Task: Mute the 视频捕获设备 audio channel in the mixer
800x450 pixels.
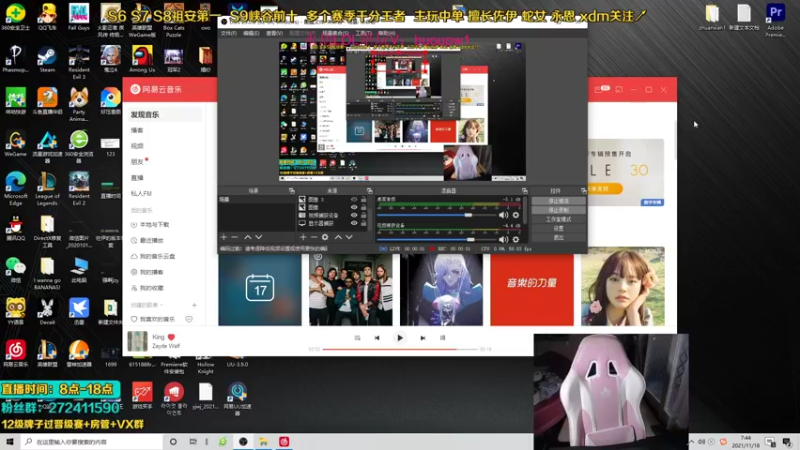Action: tap(504, 239)
